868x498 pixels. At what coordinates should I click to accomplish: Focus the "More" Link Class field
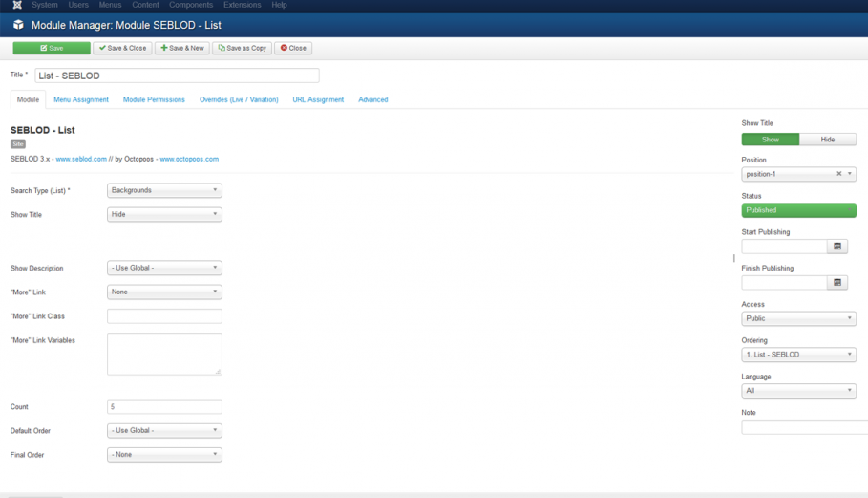pyautogui.click(x=164, y=316)
